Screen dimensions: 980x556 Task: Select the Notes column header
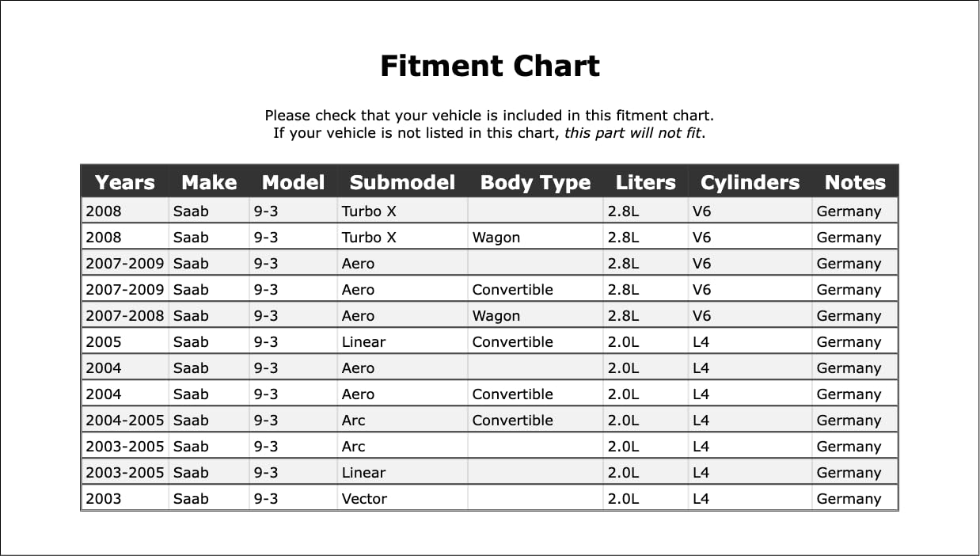(854, 182)
